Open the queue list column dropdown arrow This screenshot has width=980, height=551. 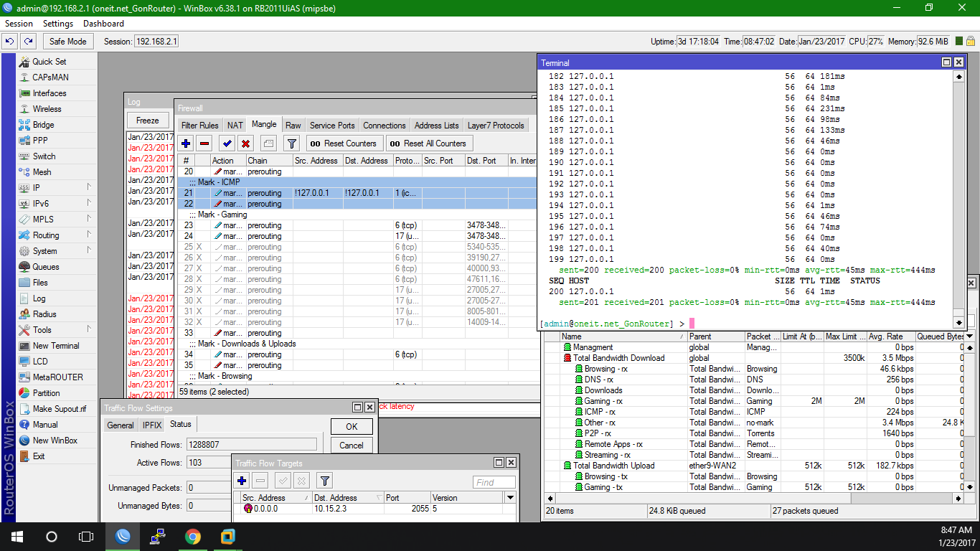click(969, 336)
